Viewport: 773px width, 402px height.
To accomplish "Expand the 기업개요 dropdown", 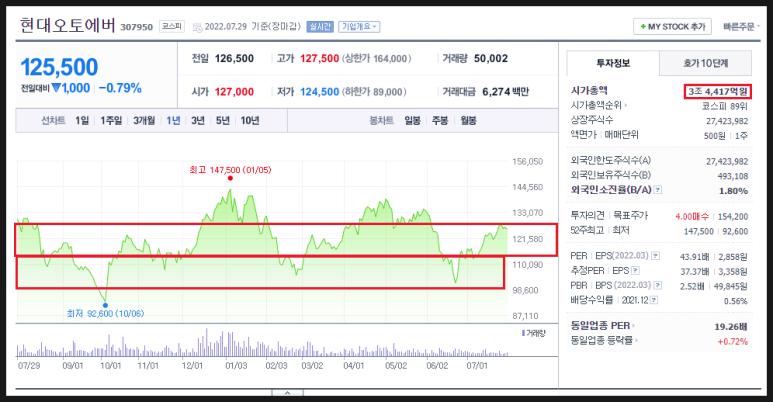I will [x=359, y=27].
